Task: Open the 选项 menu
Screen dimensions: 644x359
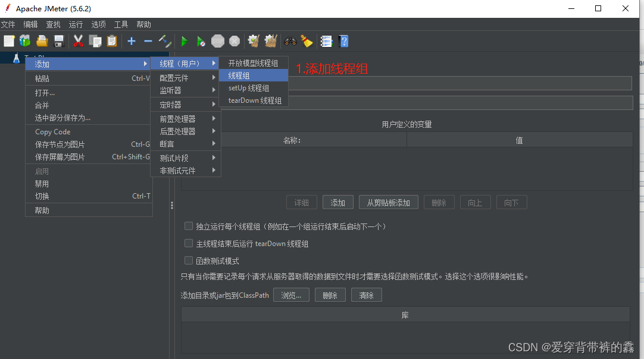Action: [x=98, y=24]
